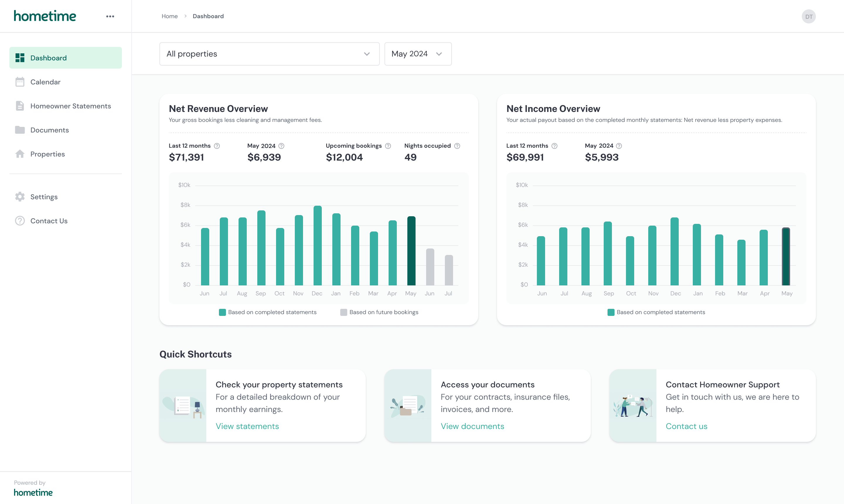Select the dark May bar in Net Revenue chart

[411, 251]
